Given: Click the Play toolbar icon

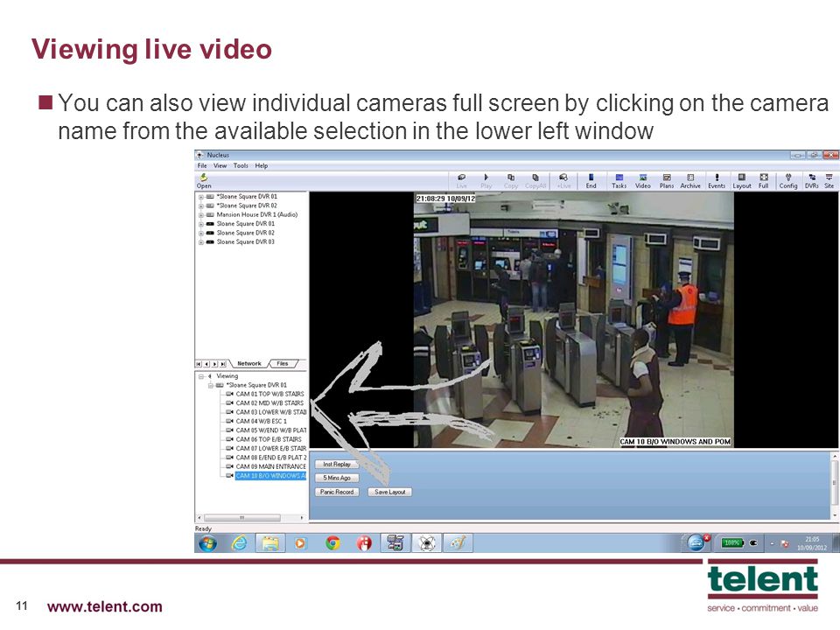Looking at the screenshot, I should pyautogui.click(x=486, y=181).
